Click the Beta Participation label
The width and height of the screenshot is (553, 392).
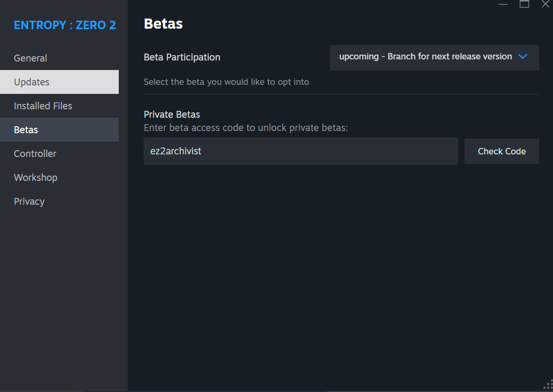click(182, 57)
